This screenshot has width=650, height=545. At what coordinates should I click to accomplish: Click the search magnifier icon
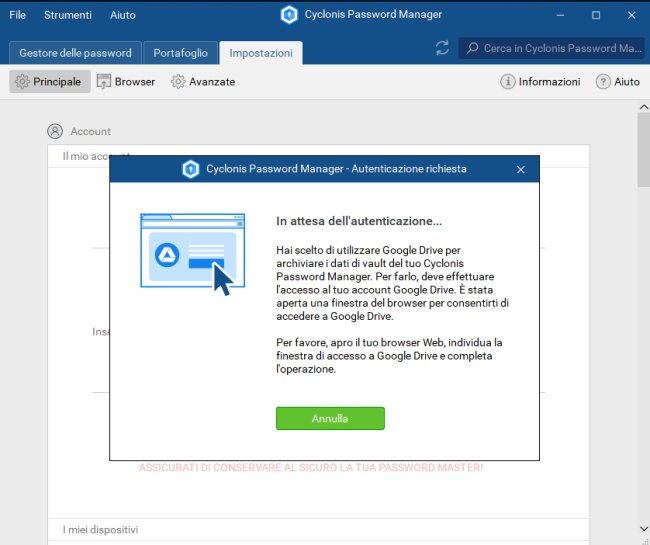pos(472,48)
